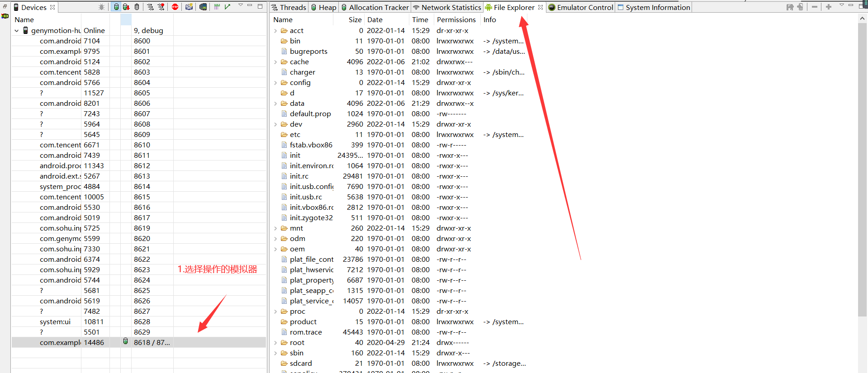Image resolution: width=868 pixels, height=373 pixels.
Task: Collapse the genymotion device tree node
Action: [17, 31]
